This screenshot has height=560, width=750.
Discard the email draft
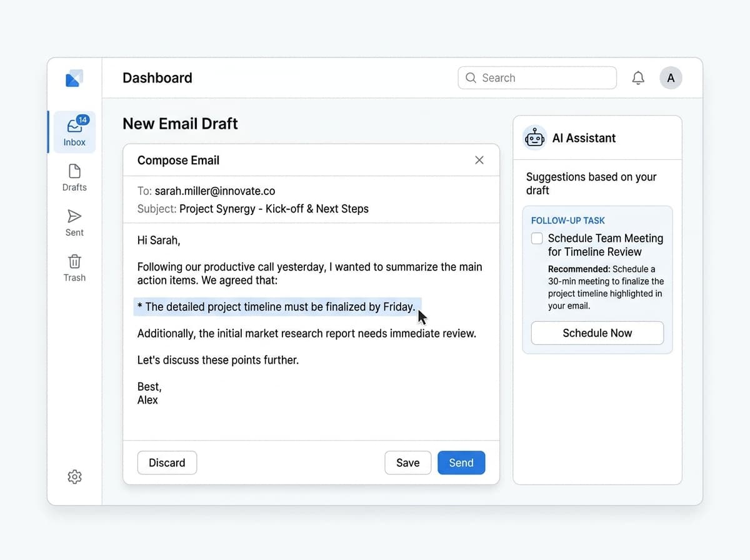[x=167, y=463]
